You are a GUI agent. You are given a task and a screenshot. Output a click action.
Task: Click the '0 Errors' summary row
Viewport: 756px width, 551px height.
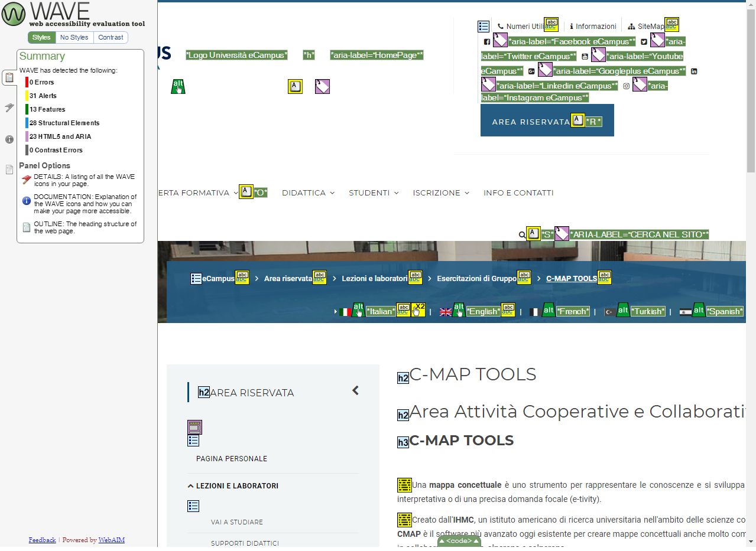(40, 82)
